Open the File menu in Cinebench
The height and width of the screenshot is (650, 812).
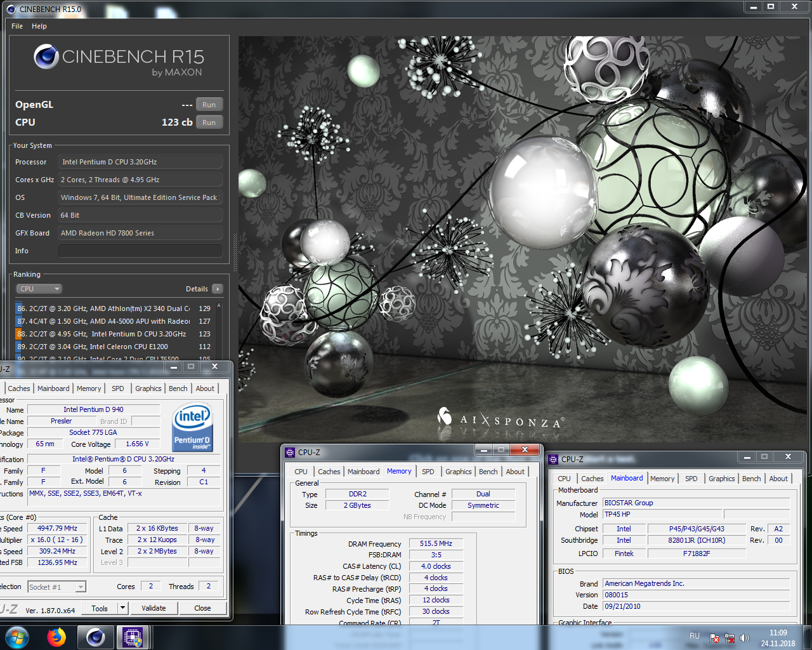[x=17, y=26]
